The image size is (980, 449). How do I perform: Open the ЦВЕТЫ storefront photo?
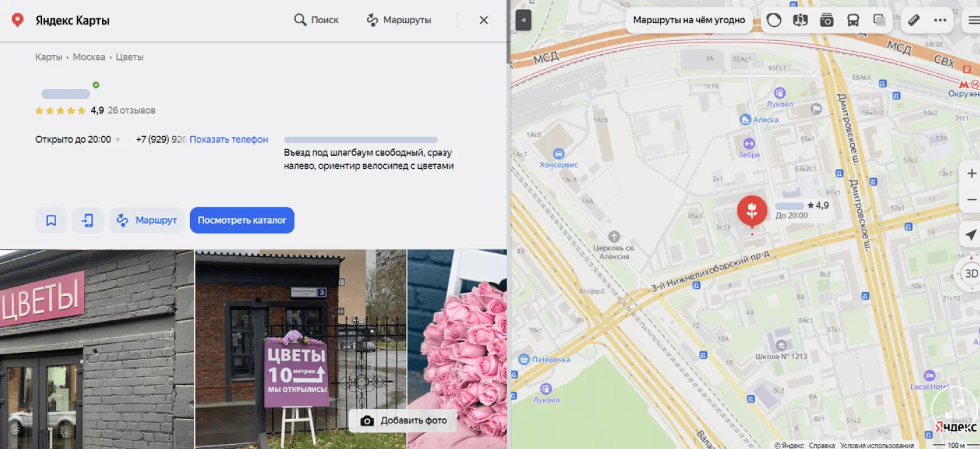click(x=96, y=349)
